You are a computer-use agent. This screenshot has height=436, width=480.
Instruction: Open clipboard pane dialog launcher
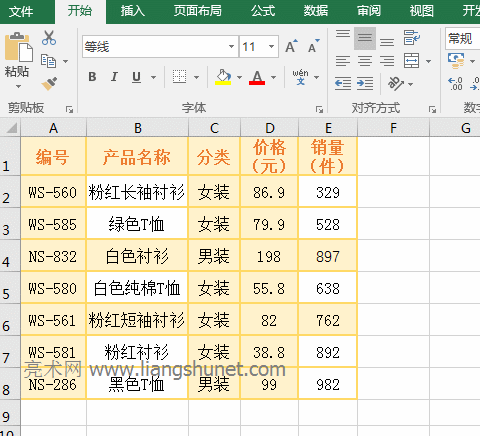(x=69, y=109)
